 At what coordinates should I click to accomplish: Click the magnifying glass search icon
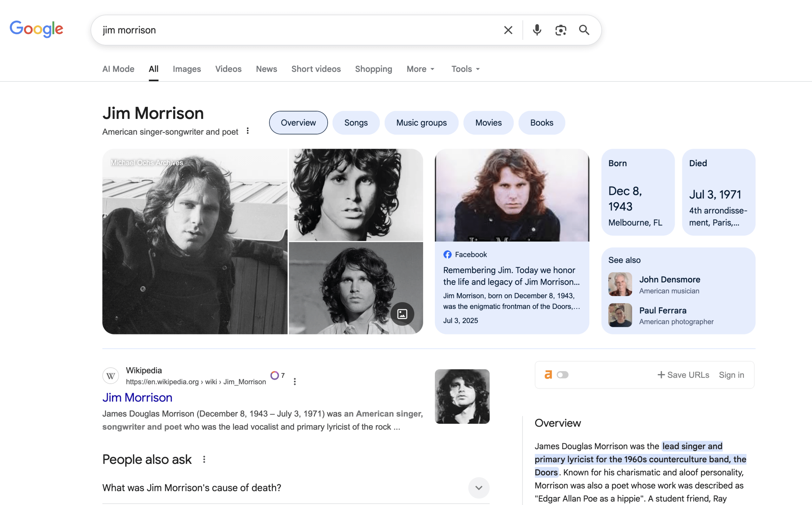click(584, 30)
